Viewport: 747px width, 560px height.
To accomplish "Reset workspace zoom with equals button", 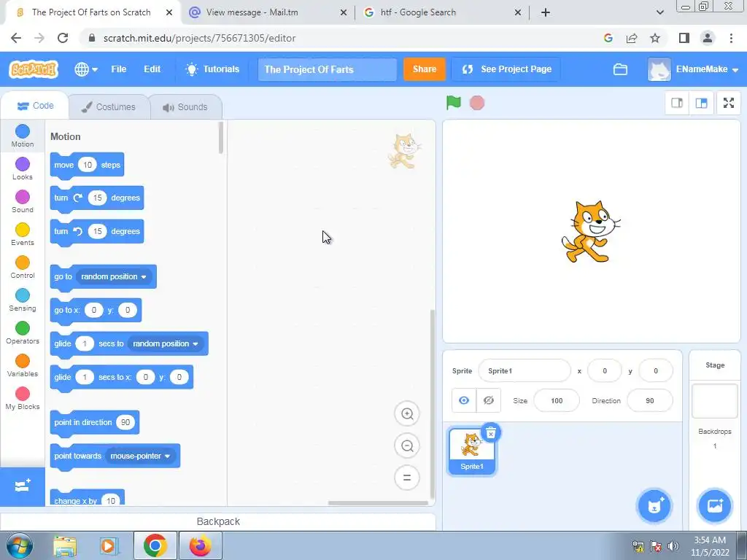I will [x=407, y=477].
